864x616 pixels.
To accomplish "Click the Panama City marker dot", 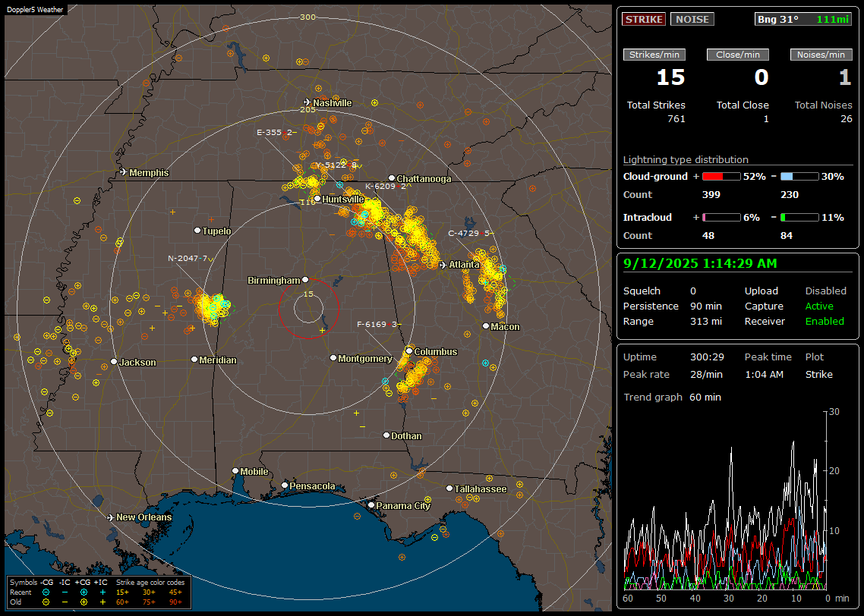I will click(371, 504).
